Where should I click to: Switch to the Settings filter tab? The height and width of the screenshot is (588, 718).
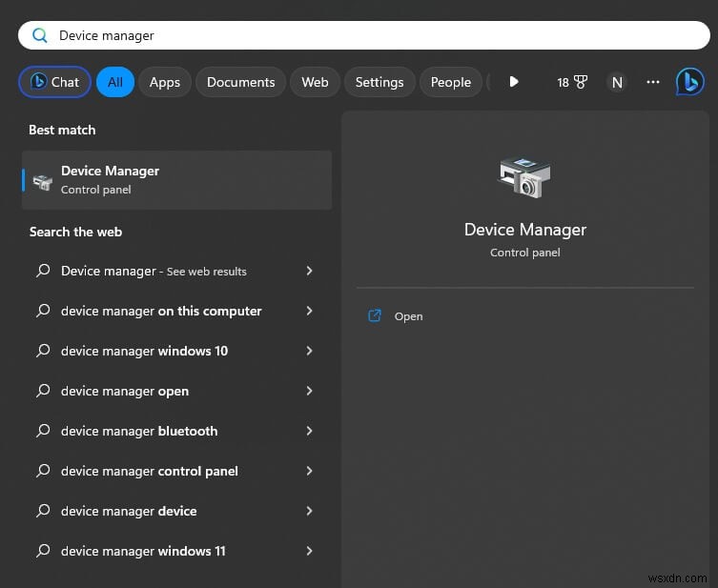pyautogui.click(x=380, y=82)
